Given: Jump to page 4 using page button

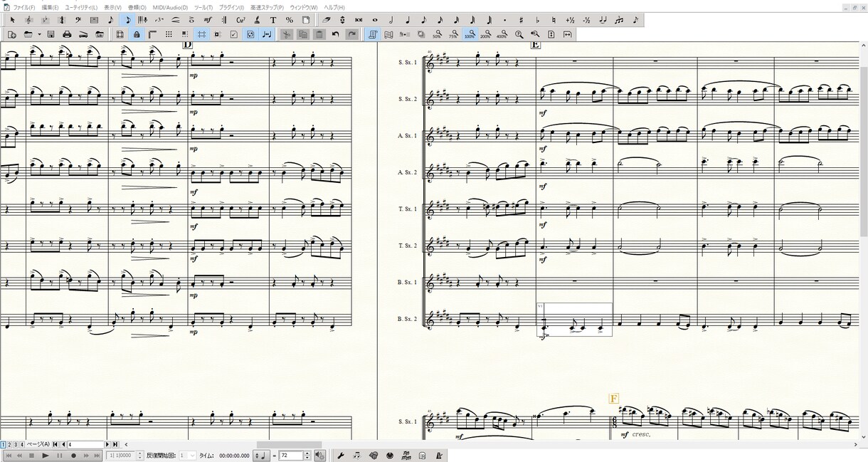Looking at the screenshot, I should tap(21, 445).
